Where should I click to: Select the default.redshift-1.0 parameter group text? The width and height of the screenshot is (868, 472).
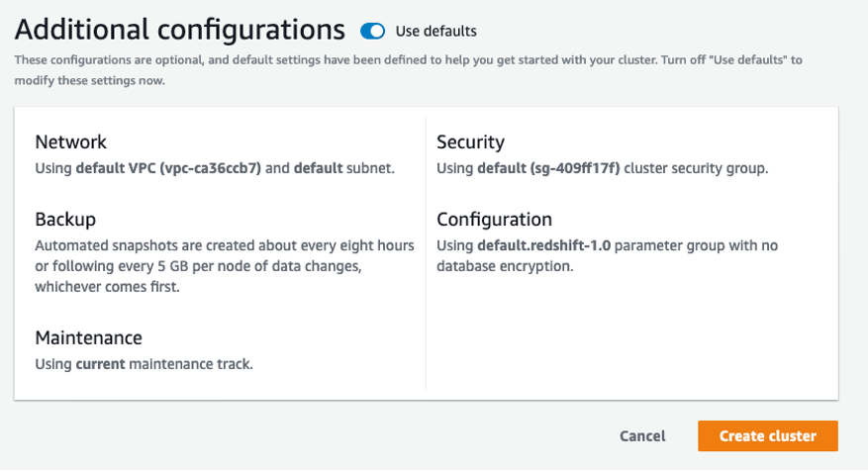coord(543,245)
